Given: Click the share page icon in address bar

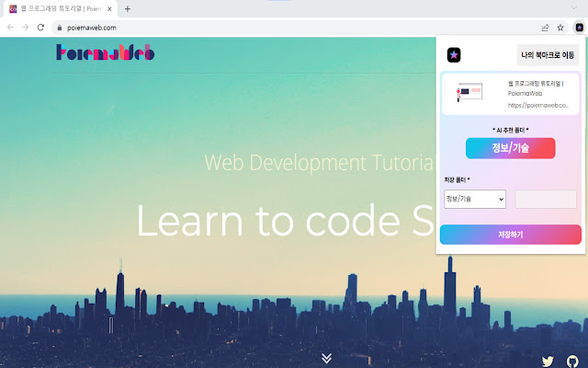Looking at the screenshot, I should tap(545, 28).
